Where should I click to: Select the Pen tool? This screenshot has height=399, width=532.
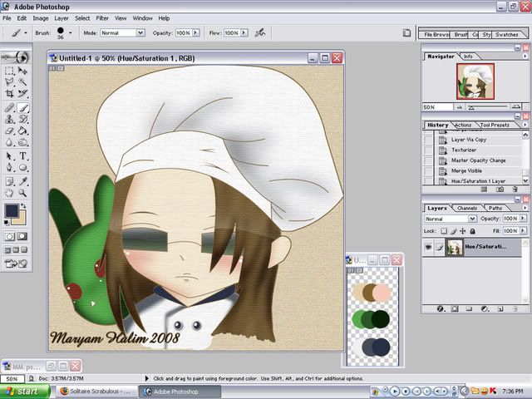point(9,167)
